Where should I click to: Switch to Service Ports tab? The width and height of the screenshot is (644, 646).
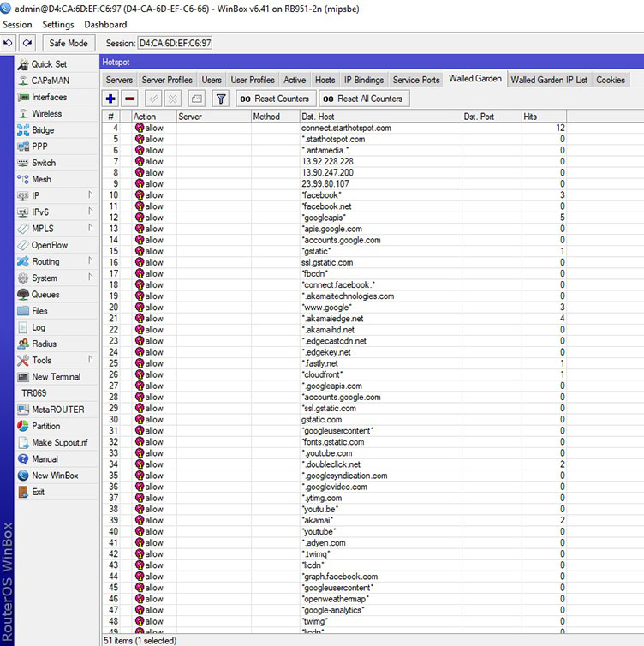tap(416, 80)
